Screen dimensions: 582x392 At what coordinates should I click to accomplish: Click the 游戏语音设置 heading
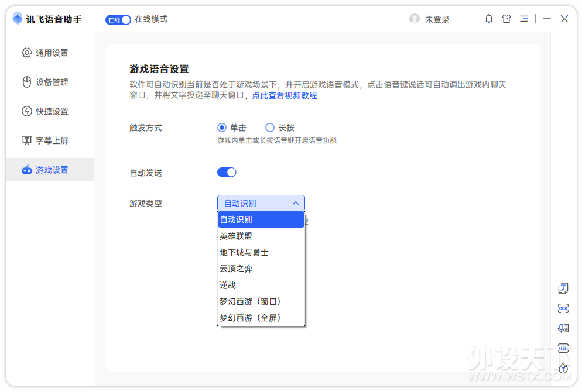coord(159,69)
